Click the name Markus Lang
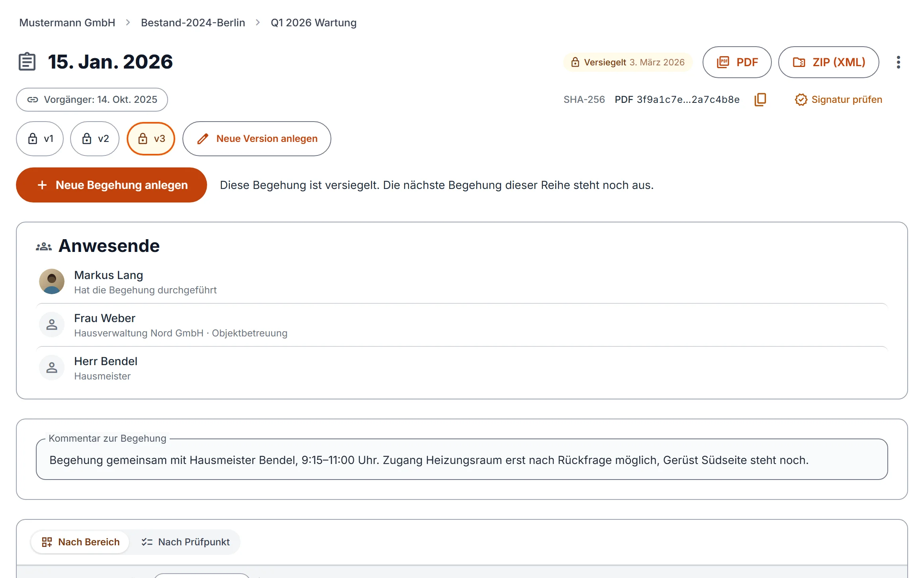This screenshot has height=578, width=924. [x=109, y=275]
